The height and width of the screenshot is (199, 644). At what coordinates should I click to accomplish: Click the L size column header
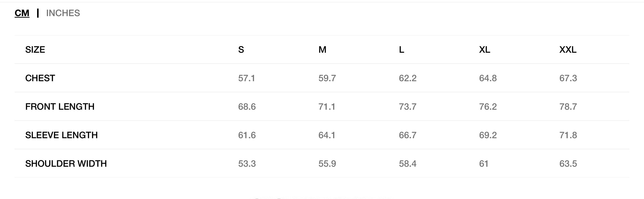click(401, 50)
